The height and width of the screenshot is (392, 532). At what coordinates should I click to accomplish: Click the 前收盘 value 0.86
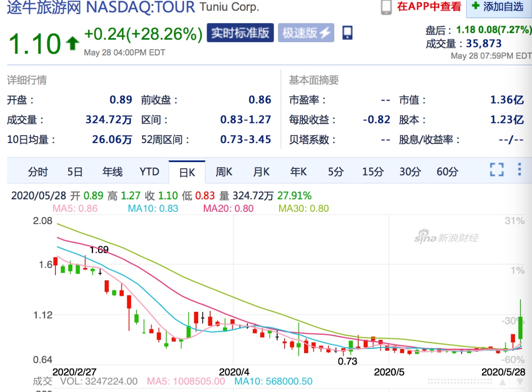click(x=260, y=100)
